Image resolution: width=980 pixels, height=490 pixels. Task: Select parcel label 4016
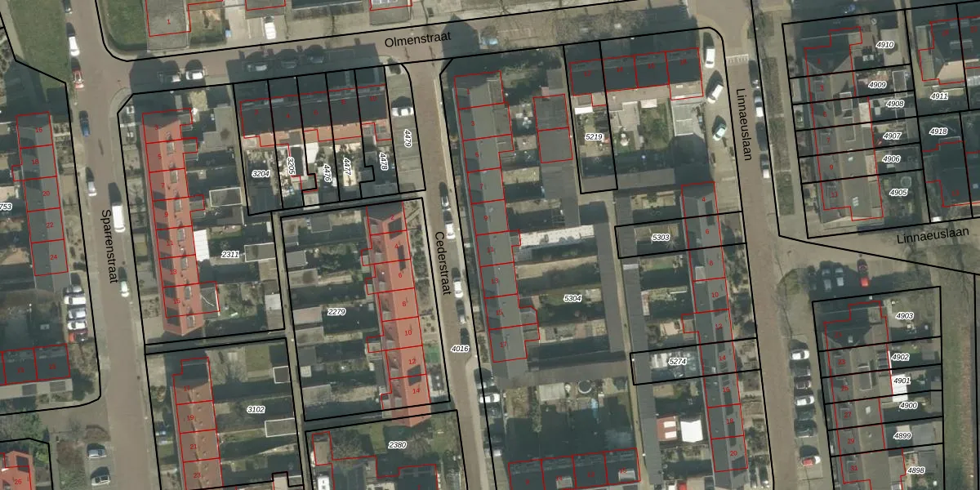pos(461,349)
